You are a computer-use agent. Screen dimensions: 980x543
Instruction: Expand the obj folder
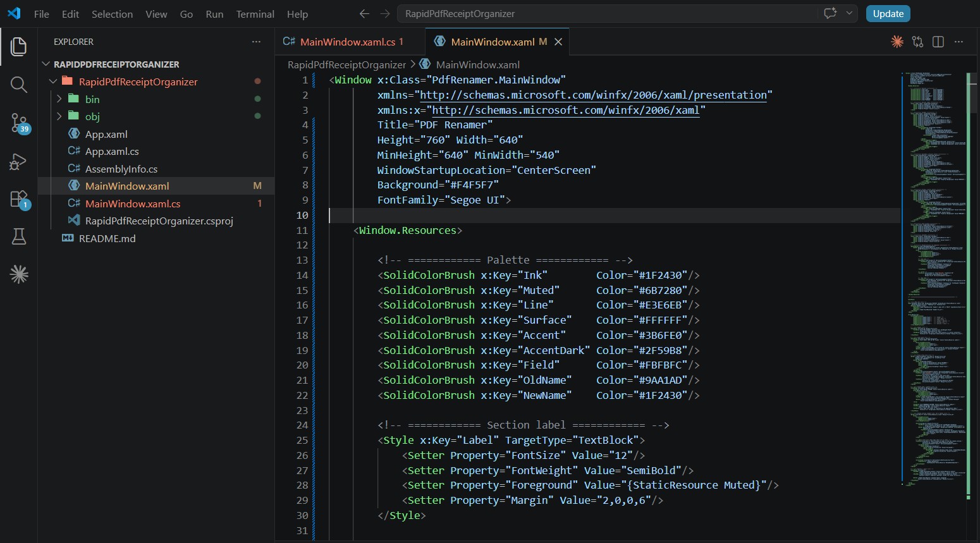click(59, 116)
